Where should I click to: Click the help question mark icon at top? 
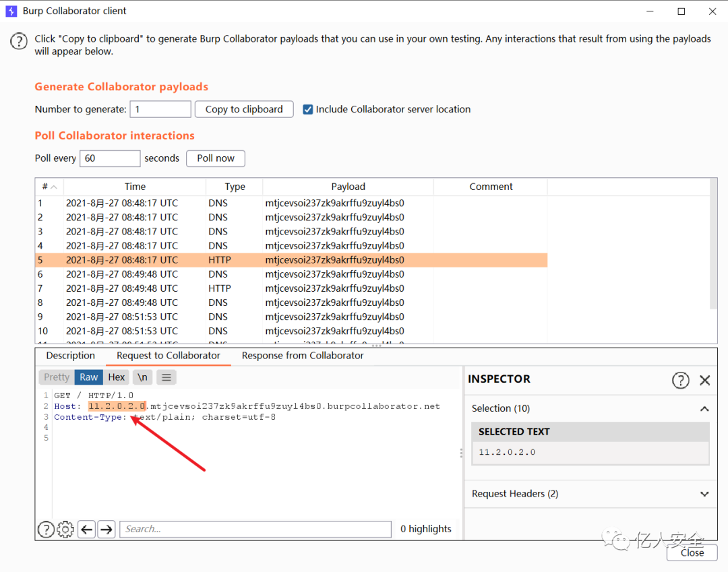[x=19, y=41]
